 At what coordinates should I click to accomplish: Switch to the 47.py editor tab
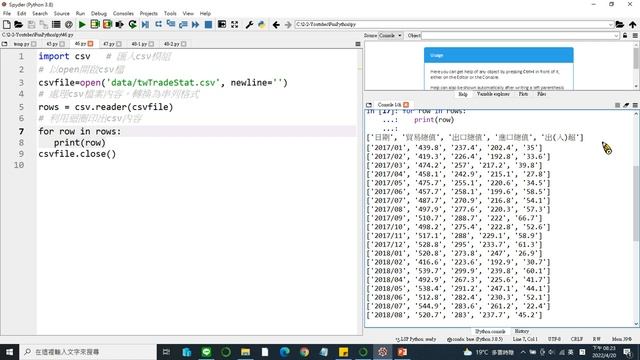click(x=109, y=44)
